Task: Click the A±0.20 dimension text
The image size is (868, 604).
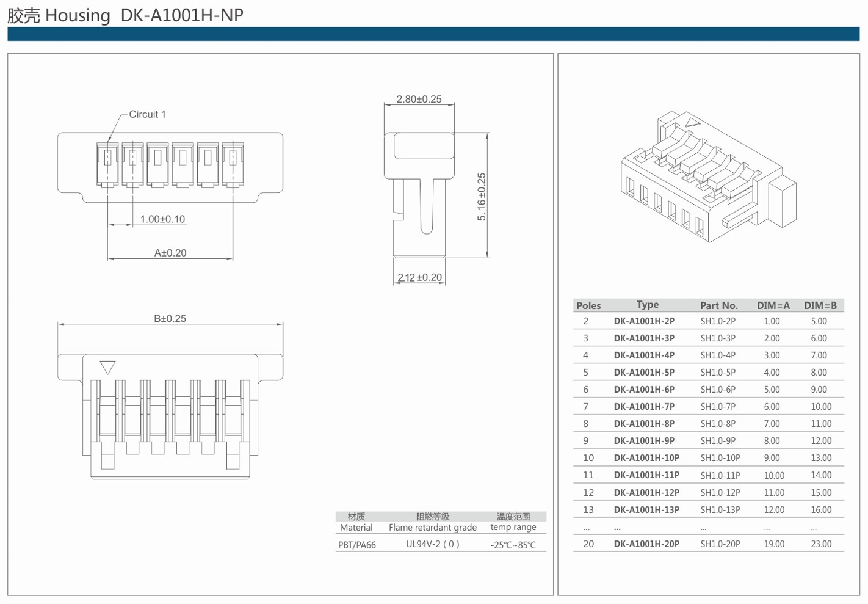Action: pyautogui.click(x=170, y=253)
